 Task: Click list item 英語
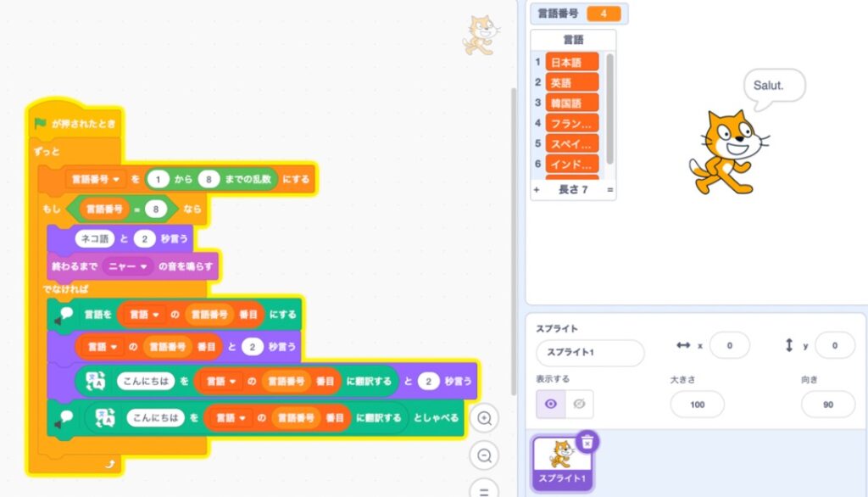(x=572, y=82)
